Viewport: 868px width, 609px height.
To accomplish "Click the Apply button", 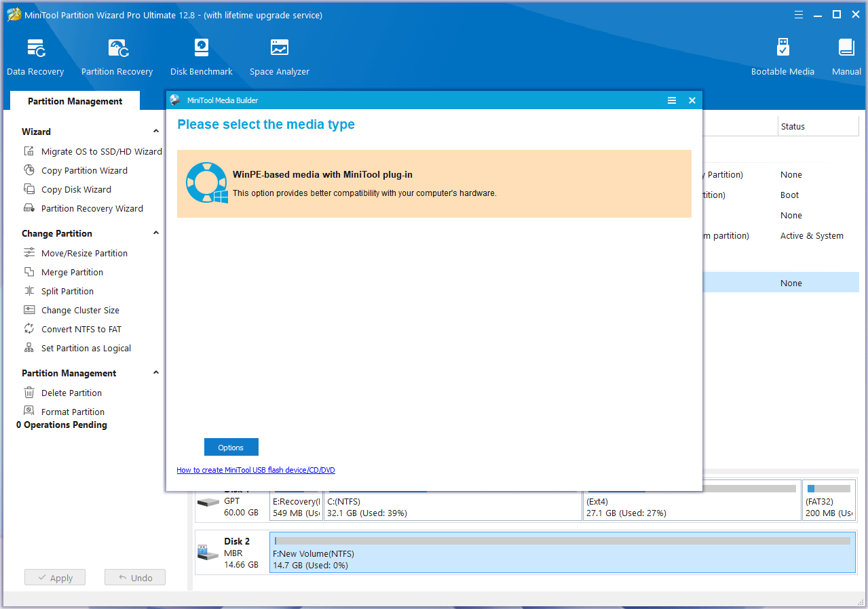I will 55,578.
